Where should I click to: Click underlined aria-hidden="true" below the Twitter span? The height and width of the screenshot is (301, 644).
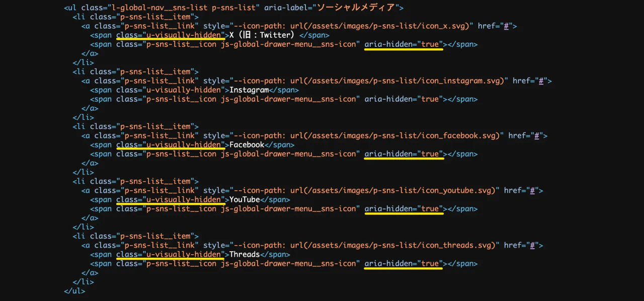point(404,44)
